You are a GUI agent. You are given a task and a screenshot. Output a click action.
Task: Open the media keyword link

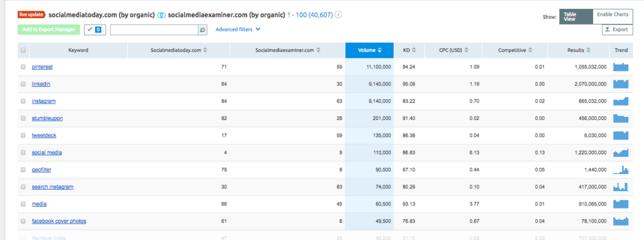(x=39, y=204)
